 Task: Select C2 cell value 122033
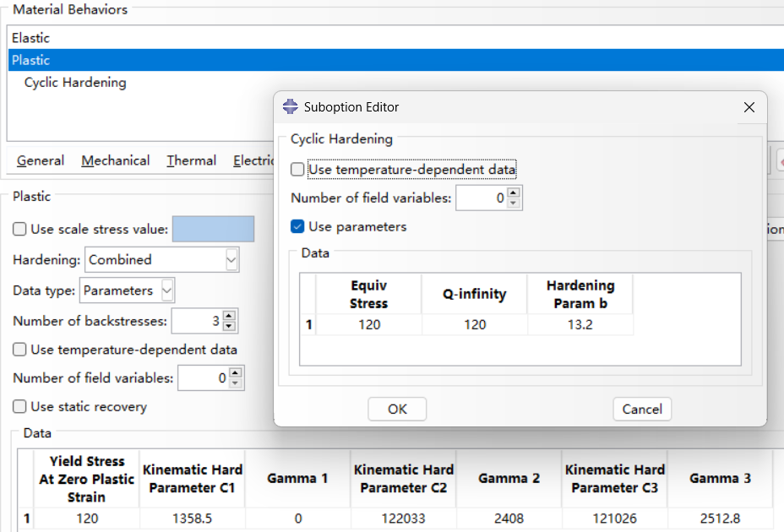404,518
